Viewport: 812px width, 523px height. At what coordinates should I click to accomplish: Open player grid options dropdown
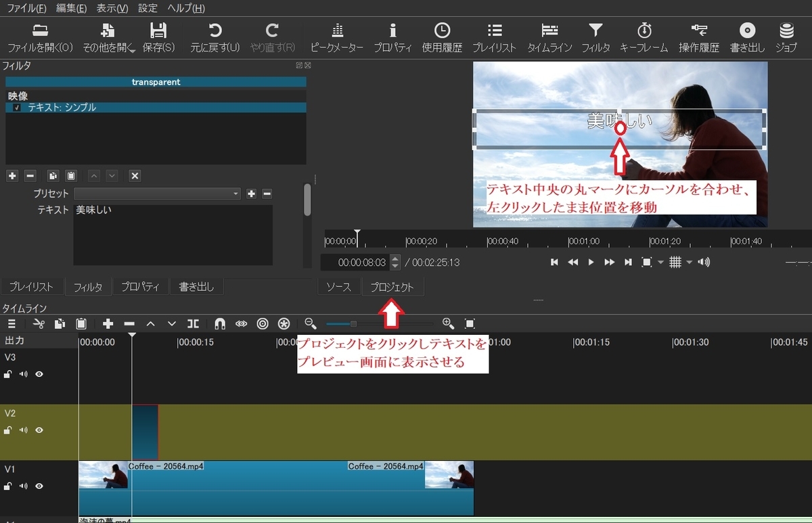[690, 263]
